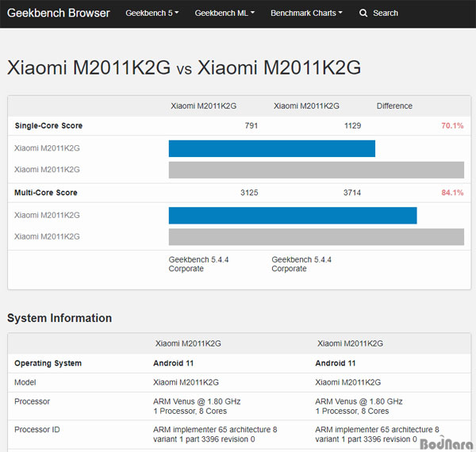Expand the Geekbench 5 dropdown menu

152,13
